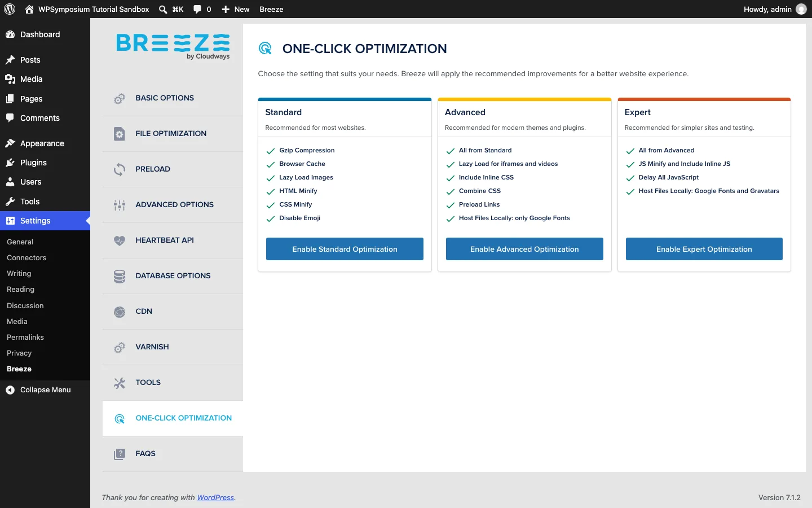Open the Dashboard sidebar menu
The image size is (812, 508).
tap(45, 34)
